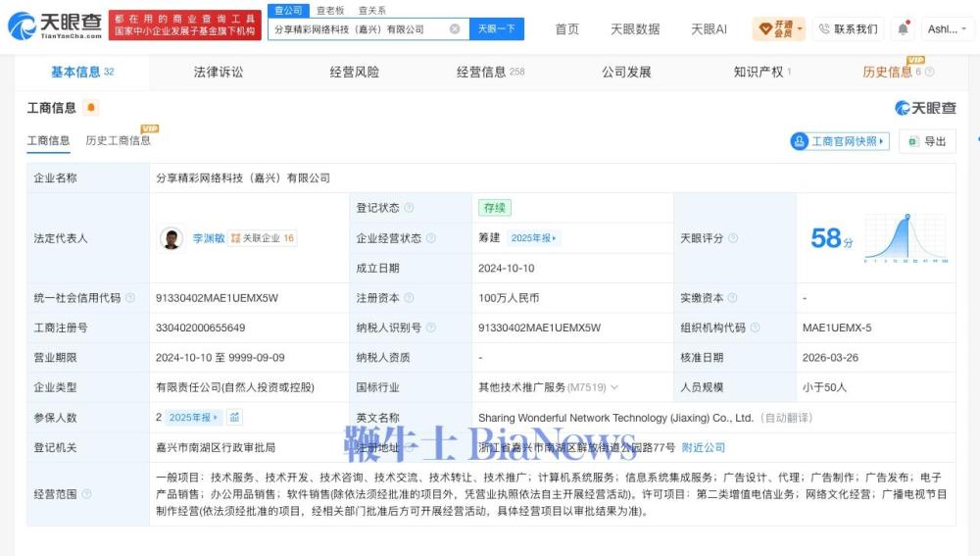Click the notification bell icon
Screen dimensions: 980x556
(903, 28)
